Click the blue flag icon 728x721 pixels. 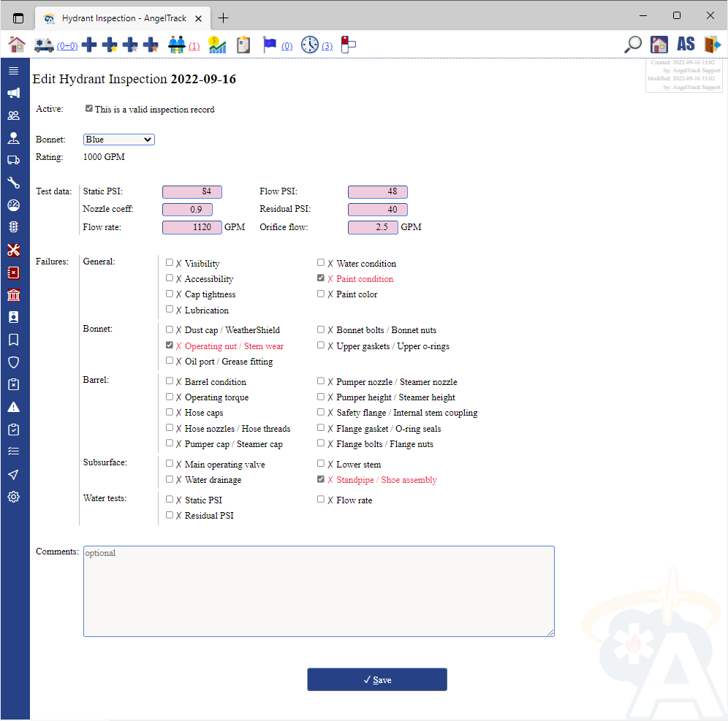click(x=270, y=45)
